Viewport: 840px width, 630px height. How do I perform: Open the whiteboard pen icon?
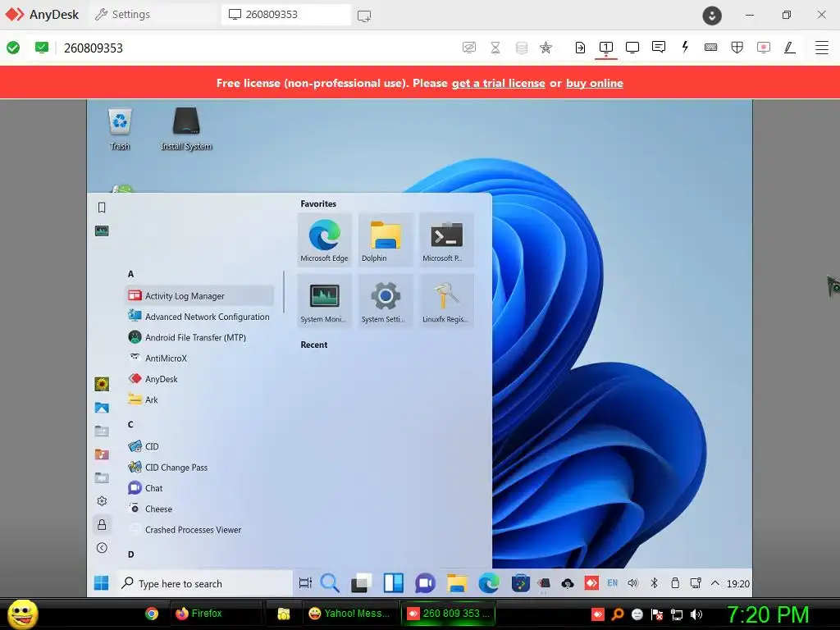[790, 47]
